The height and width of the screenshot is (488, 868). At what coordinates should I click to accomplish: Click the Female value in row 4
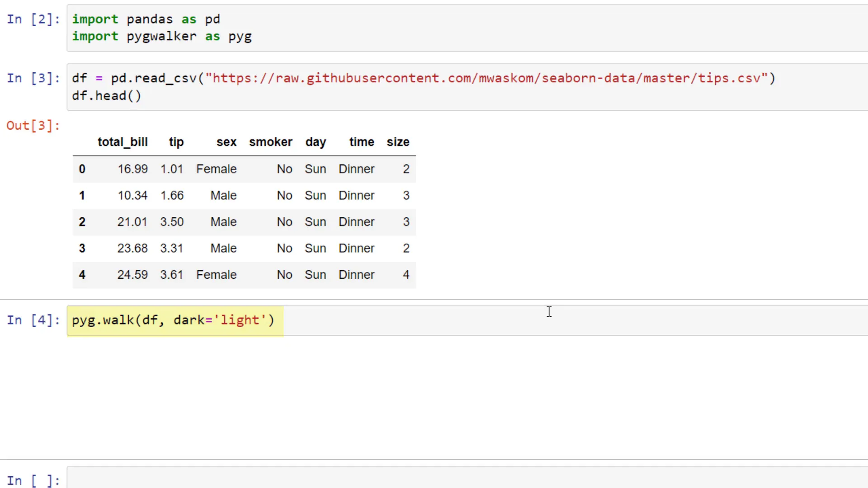click(x=216, y=274)
